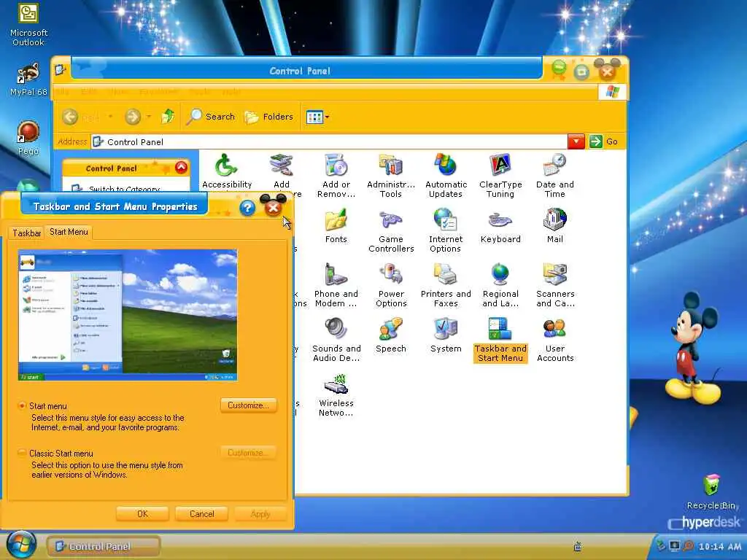Toggle the Folders pane button

(x=268, y=117)
